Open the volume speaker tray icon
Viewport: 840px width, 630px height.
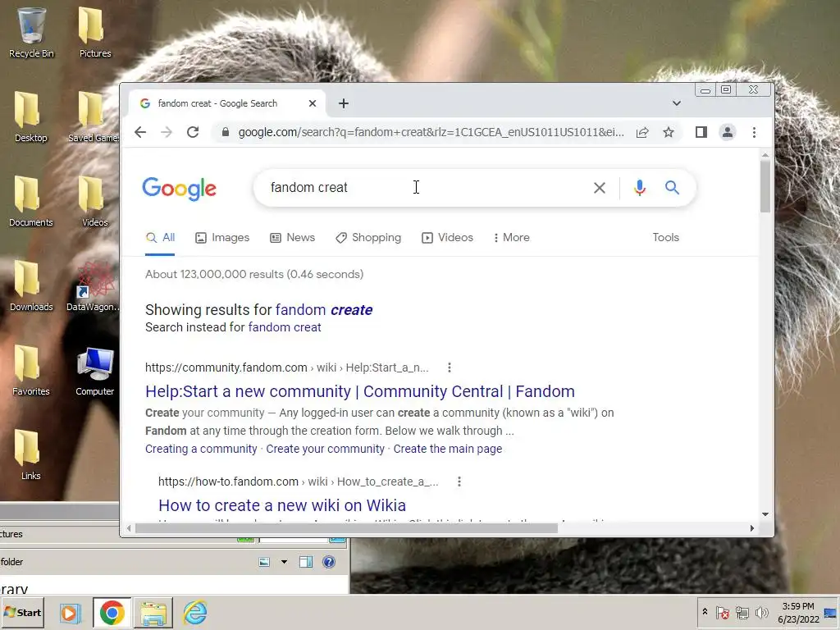[x=761, y=612]
